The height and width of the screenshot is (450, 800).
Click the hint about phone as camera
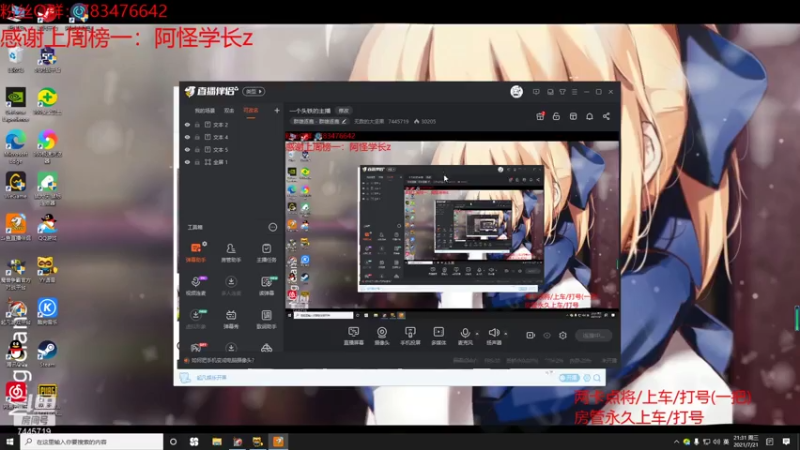point(222,360)
